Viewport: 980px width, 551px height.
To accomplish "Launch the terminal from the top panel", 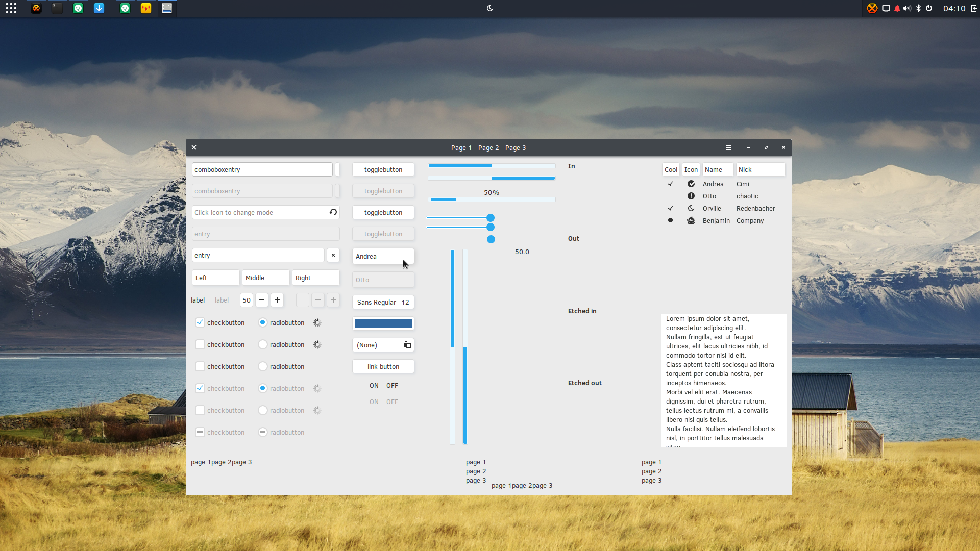I will (57, 8).
